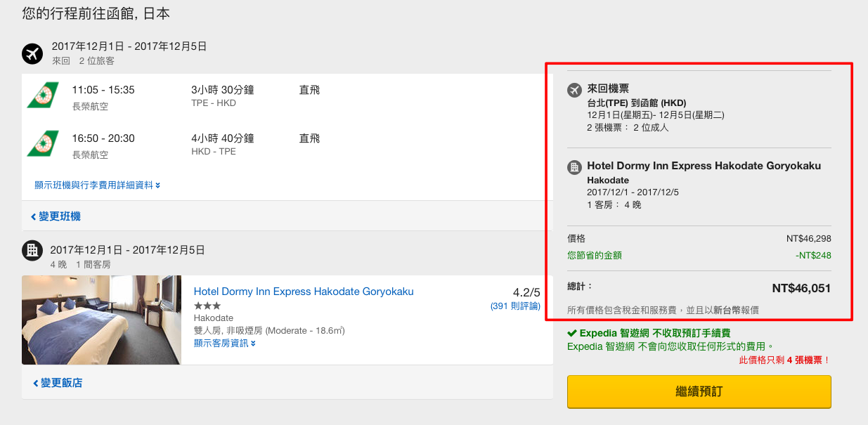Image resolution: width=868 pixels, height=425 pixels.
Task: Click the airplane icon next to 來回機票
Action: [x=574, y=89]
